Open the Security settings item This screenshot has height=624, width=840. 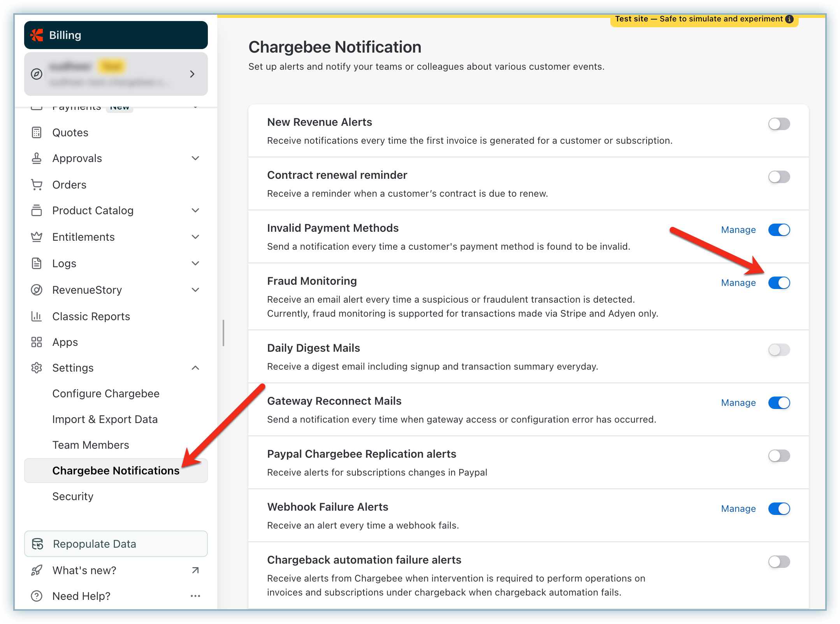point(73,496)
